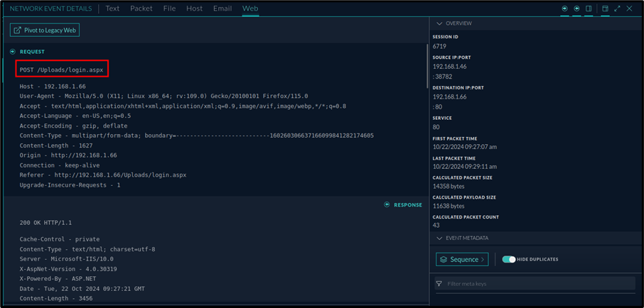Toggle the side panel layout icon
Viewport: 644px width, 308px height.
(589, 9)
